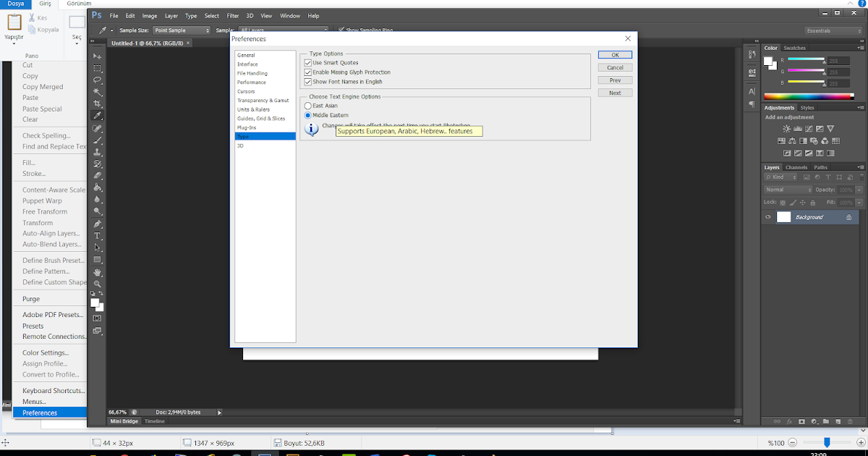The height and width of the screenshot is (456, 868).
Task: Select the Brush tool
Action: point(97,140)
